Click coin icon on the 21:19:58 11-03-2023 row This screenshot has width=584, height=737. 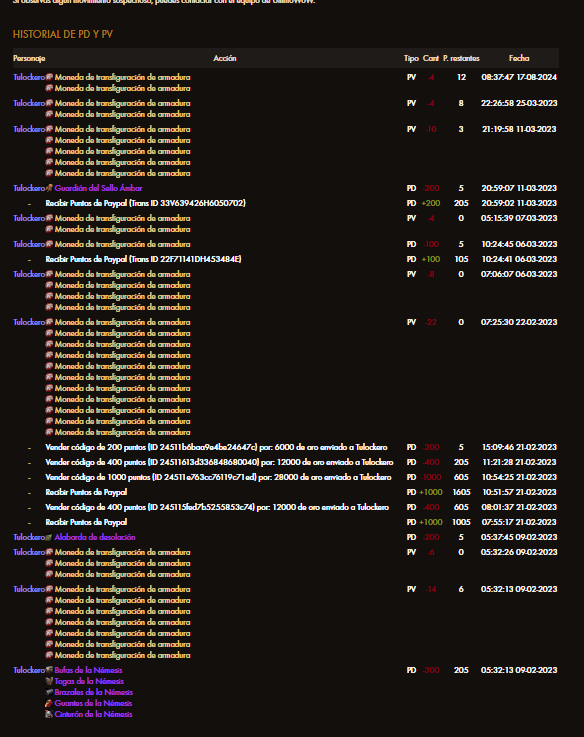coord(49,129)
